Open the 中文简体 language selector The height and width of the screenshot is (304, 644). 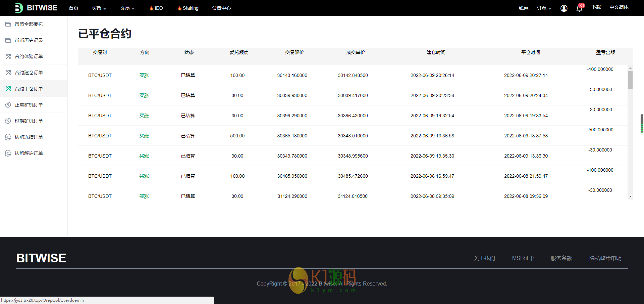click(x=619, y=7)
